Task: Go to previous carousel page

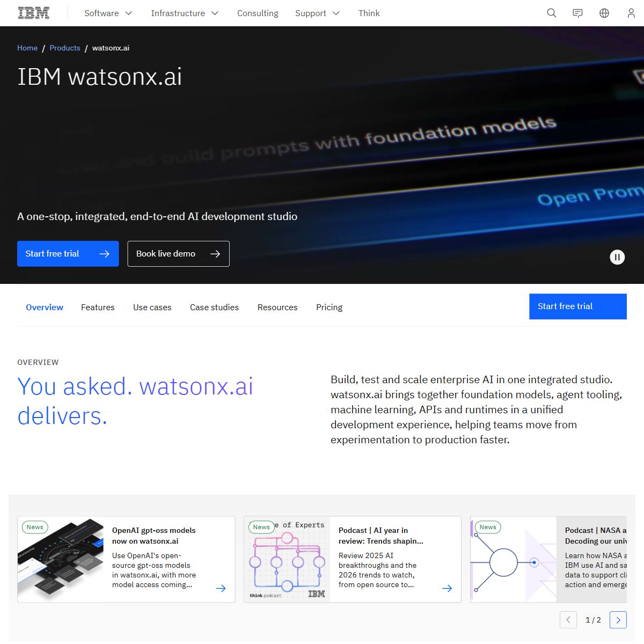Action: point(568,620)
